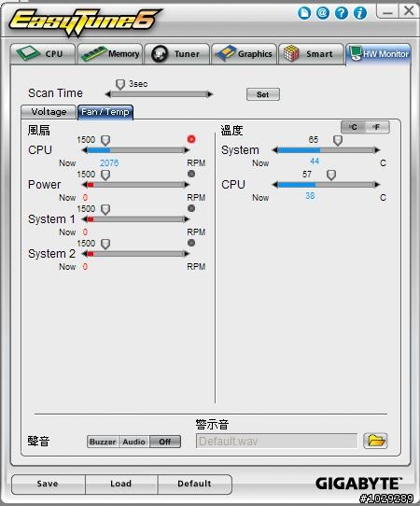Screen dimensions: 420x506
Task: Open the Tuner tab
Action: (x=177, y=54)
